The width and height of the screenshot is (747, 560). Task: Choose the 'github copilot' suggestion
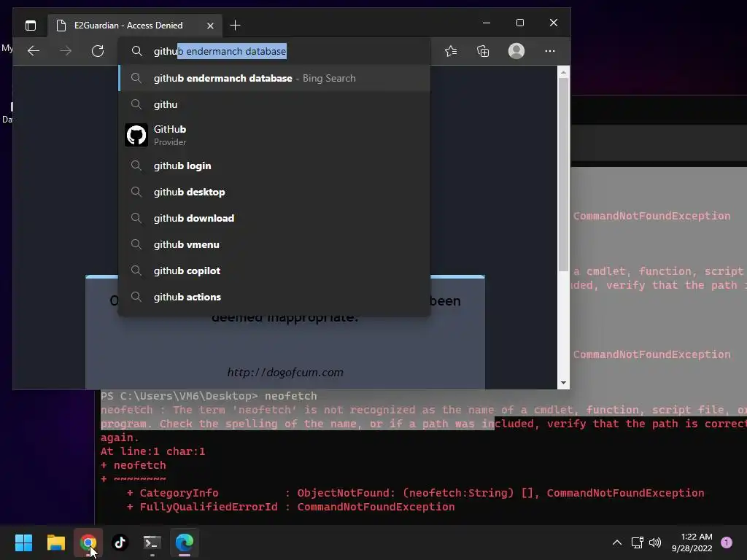[274, 271]
